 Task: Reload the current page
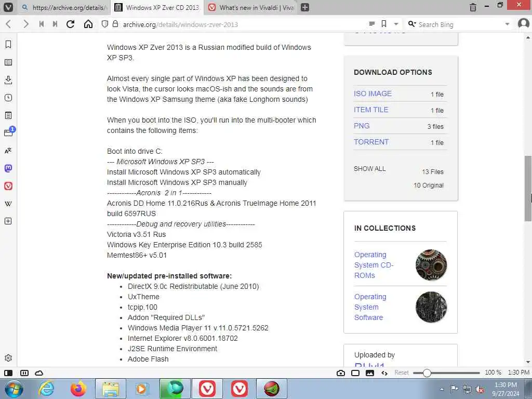[x=70, y=24]
